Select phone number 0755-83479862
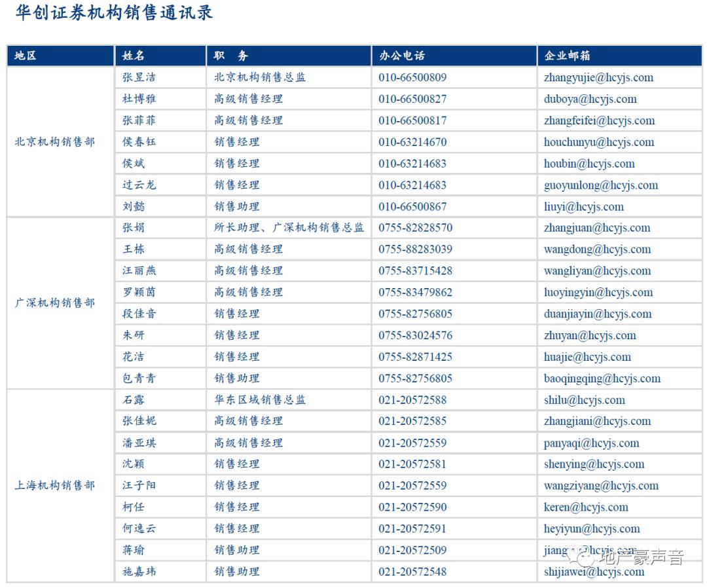Viewport: 707px width, 588px height. [415, 293]
